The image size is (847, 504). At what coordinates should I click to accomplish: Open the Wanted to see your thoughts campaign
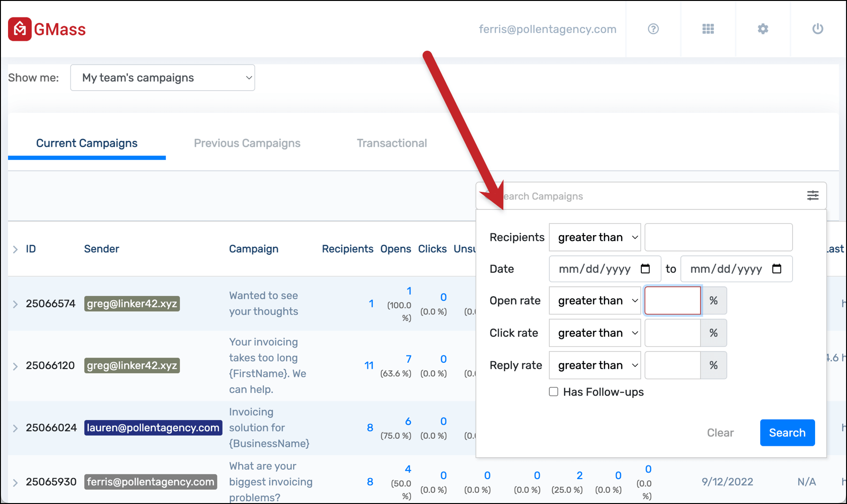point(263,304)
